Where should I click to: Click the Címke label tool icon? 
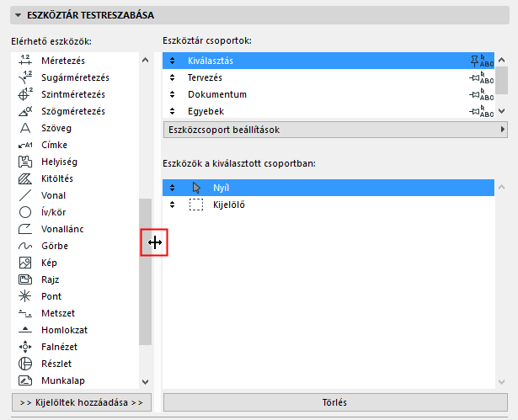[25, 145]
